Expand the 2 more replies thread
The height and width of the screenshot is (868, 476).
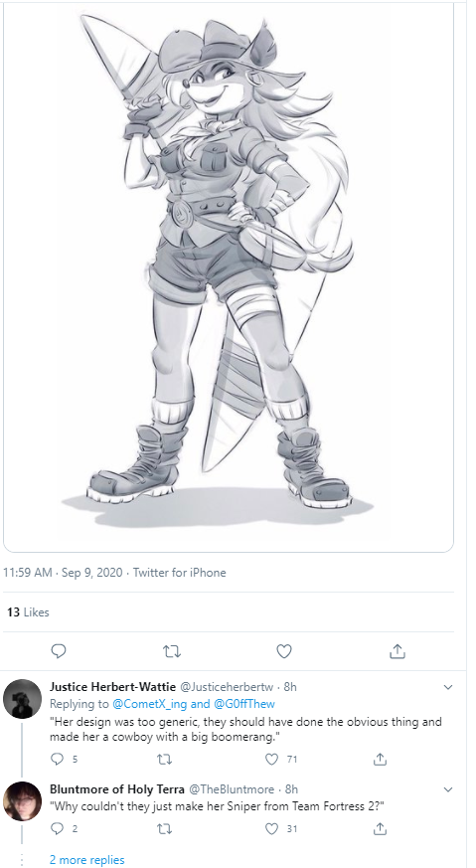click(x=86, y=860)
